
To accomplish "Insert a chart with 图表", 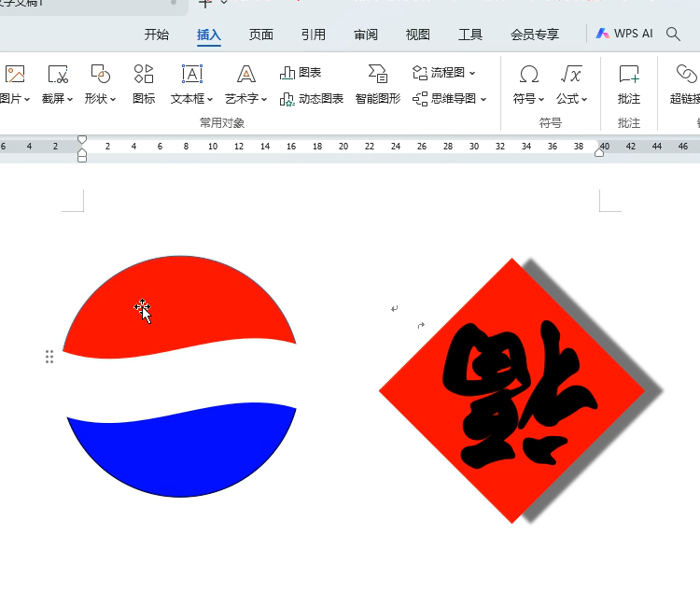I will click(300, 72).
